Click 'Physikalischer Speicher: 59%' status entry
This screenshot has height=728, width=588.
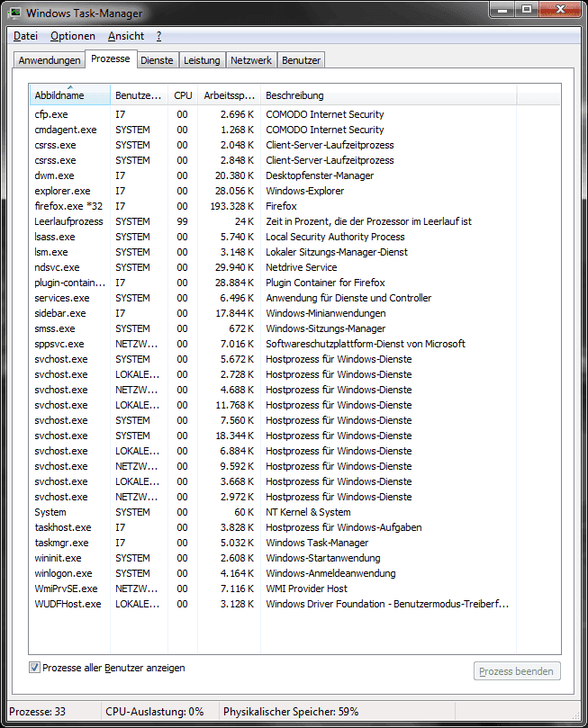tap(291, 711)
